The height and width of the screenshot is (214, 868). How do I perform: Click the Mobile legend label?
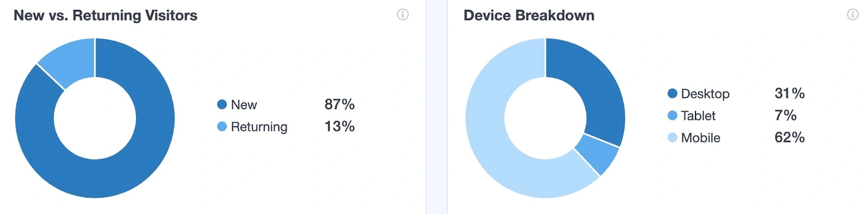click(700, 137)
